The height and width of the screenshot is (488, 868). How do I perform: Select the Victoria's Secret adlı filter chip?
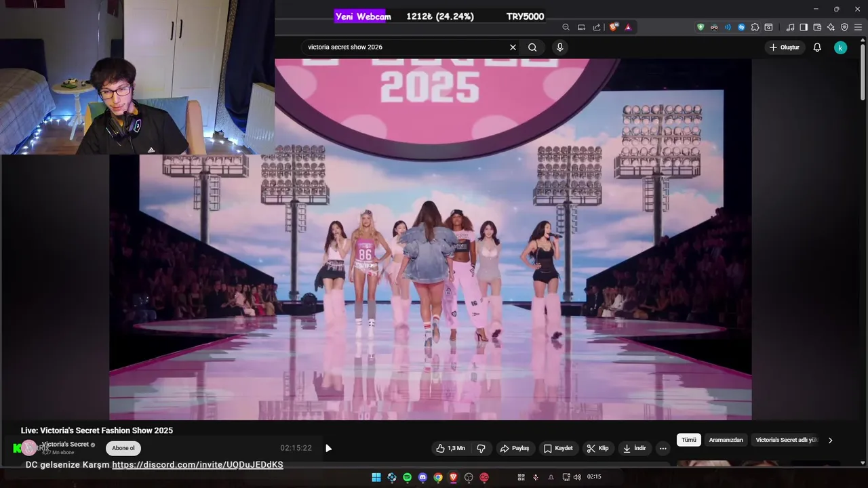coord(787,440)
